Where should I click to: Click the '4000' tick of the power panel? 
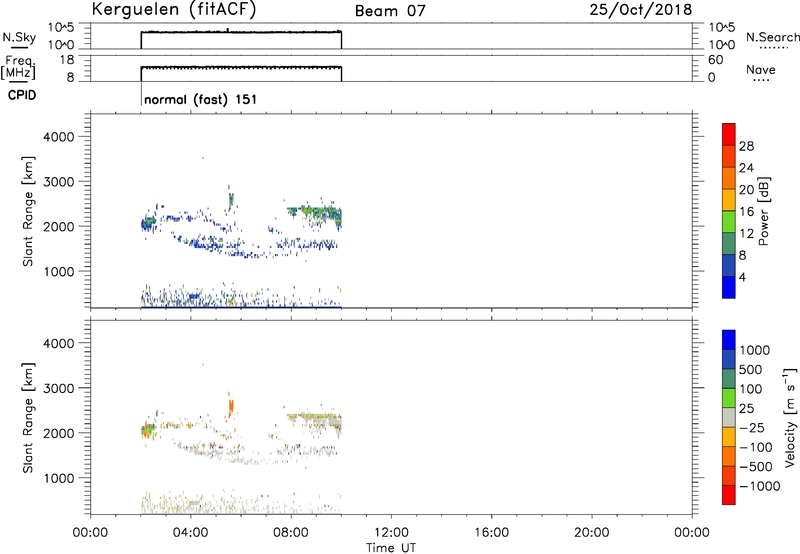(x=58, y=137)
